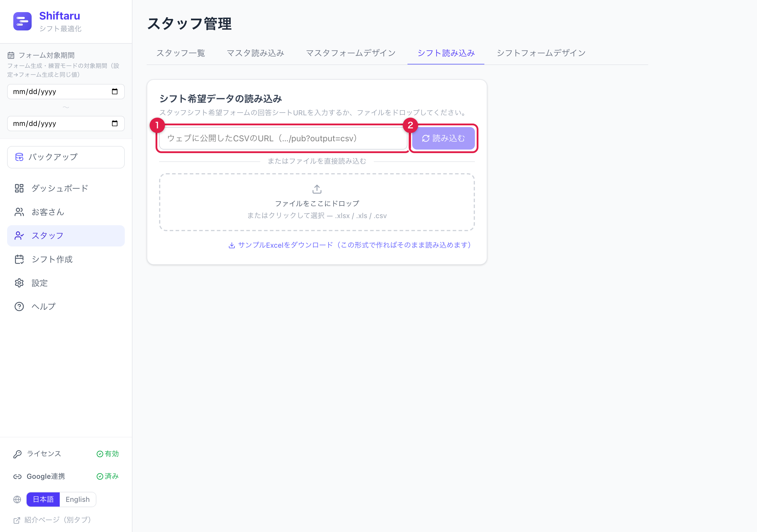Select the シフト読み込み tab
Viewport: 757px width, 532px height.
pos(446,53)
